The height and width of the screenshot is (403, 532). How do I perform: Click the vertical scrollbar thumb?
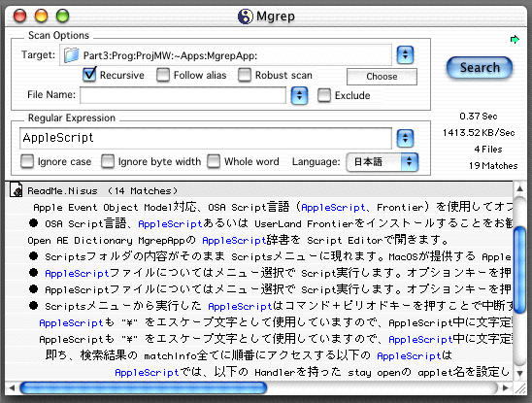[x=519, y=270]
